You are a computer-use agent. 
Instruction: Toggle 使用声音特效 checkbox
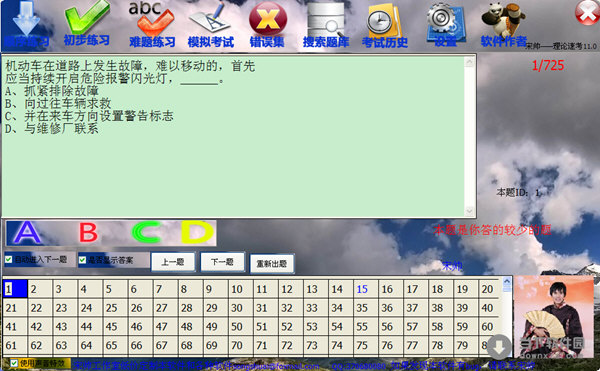(14, 363)
